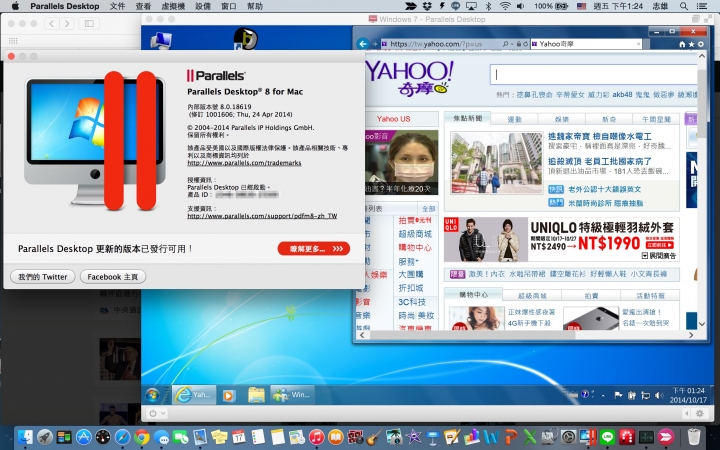Image resolution: width=720 pixels, height=450 pixels.
Task: Click the IE vertical scrollbar down arrow
Action: click(702, 324)
